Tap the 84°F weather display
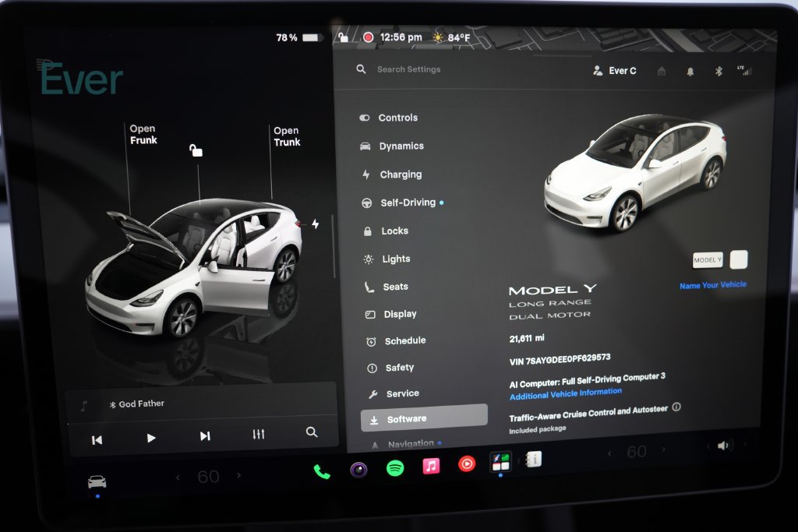Screen dimensions: 798x532 coord(451,37)
